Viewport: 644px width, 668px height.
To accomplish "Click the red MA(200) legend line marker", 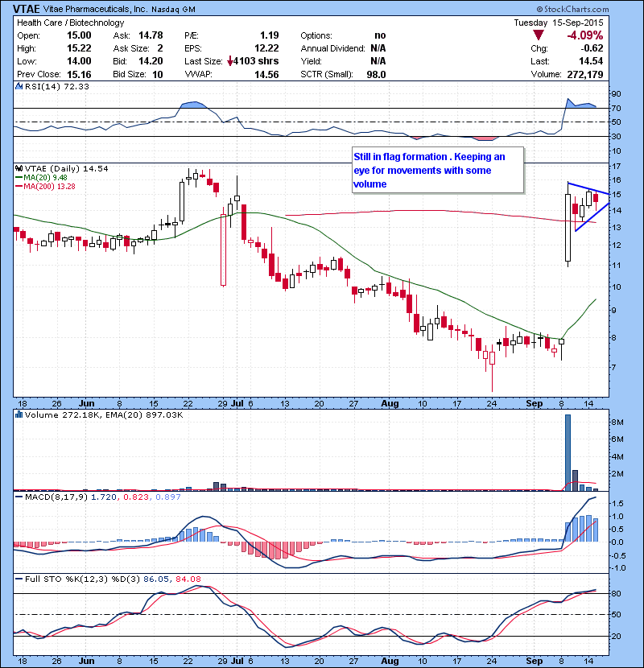I will tap(19, 186).
